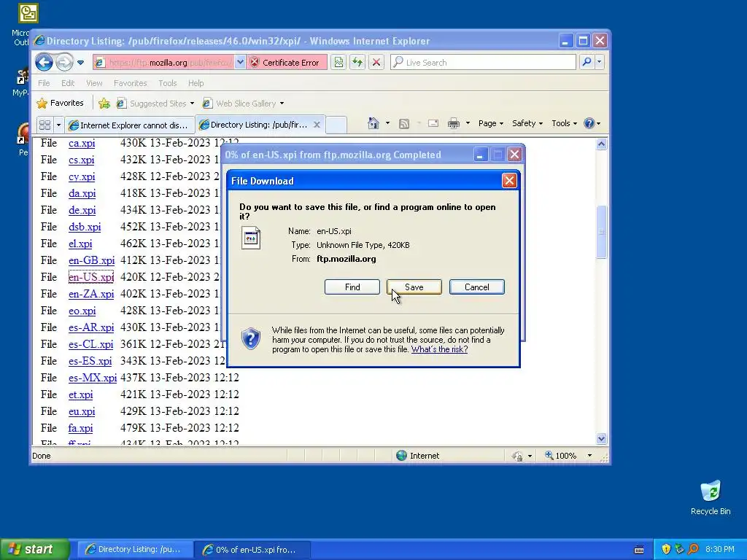The height and width of the screenshot is (560, 747).
Task: Open the Safety command menu
Action: (527, 123)
